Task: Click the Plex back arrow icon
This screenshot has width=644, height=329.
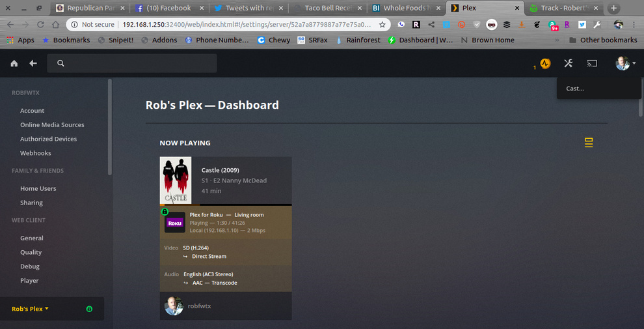Action: click(x=33, y=63)
